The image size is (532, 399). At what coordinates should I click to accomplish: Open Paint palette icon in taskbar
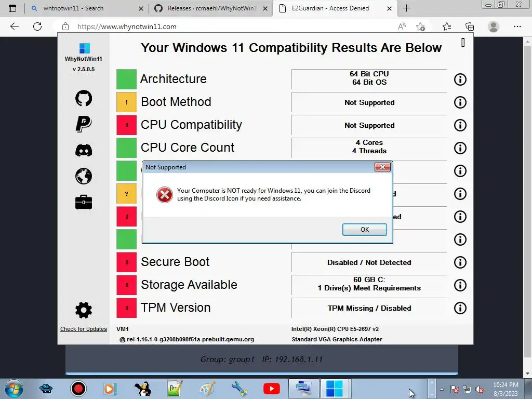[207, 389]
